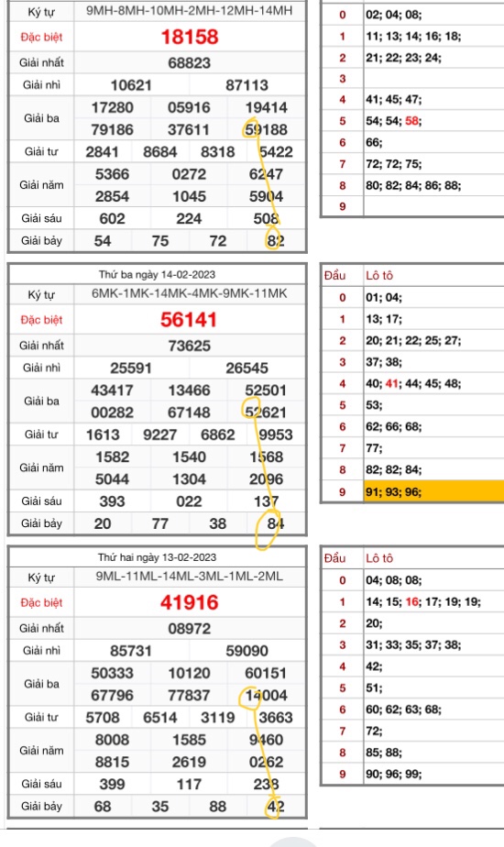This screenshot has width=504, height=847.
Task: Select fourth prize number 1613
Action: [x=102, y=434]
